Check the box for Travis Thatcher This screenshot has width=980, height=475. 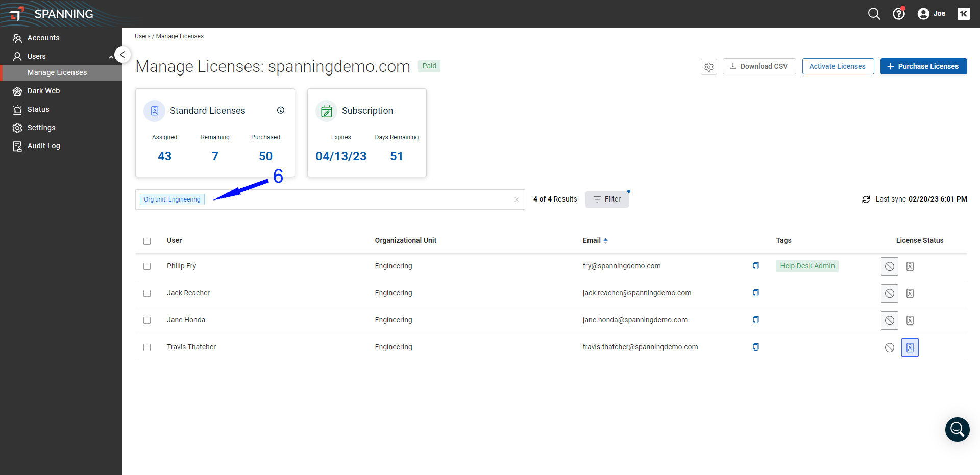click(147, 347)
